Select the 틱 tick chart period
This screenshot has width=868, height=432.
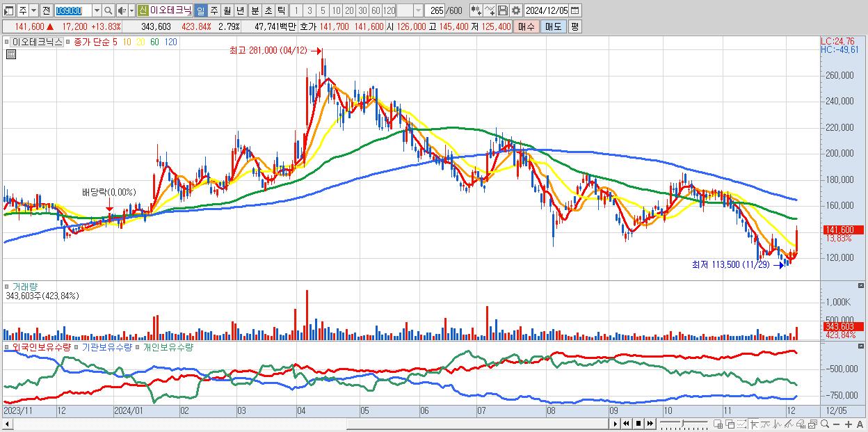(281, 10)
